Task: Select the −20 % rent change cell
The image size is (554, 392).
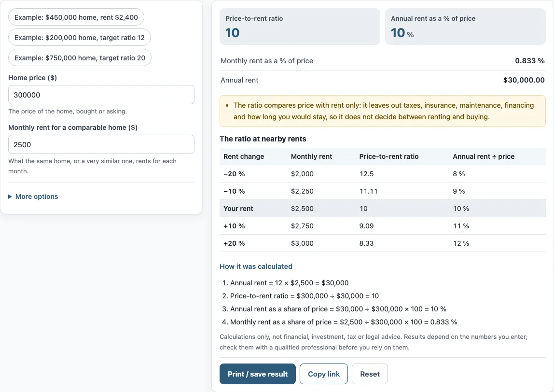Action: (x=234, y=174)
